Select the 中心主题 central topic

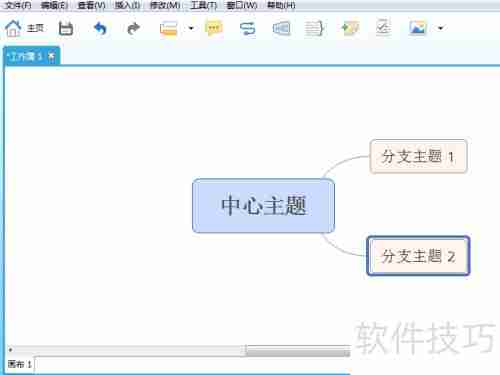click(x=263, y=206)
